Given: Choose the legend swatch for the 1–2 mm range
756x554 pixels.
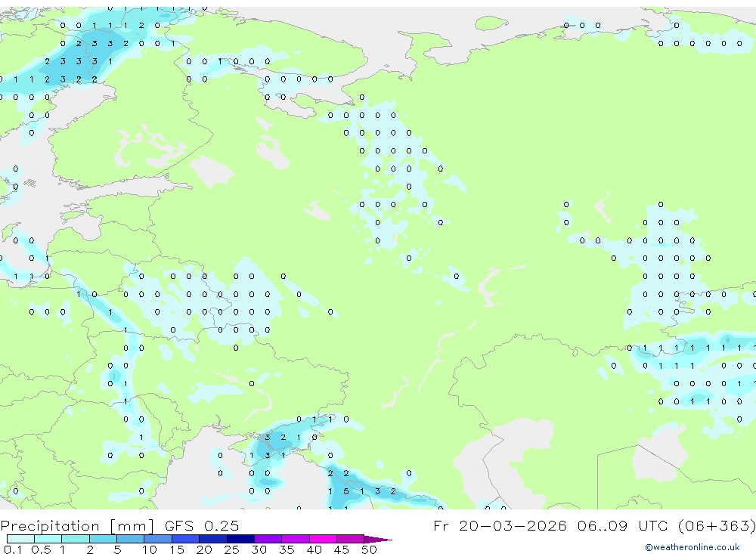Looking at the screenshot, I should (x=75, y=539).
